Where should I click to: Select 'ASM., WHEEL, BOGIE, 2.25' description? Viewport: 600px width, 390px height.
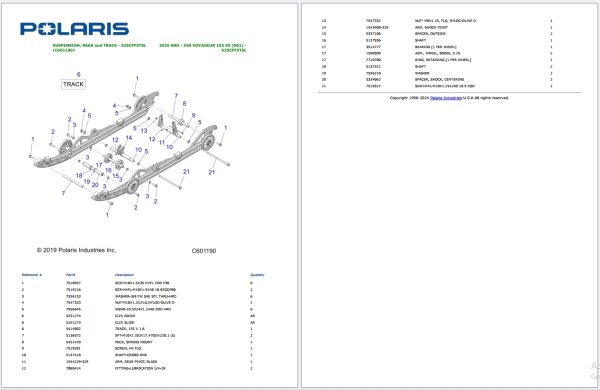437,54
